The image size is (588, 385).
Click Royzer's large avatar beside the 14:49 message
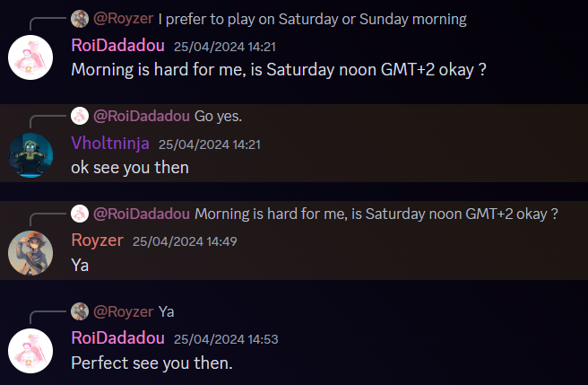30,252
